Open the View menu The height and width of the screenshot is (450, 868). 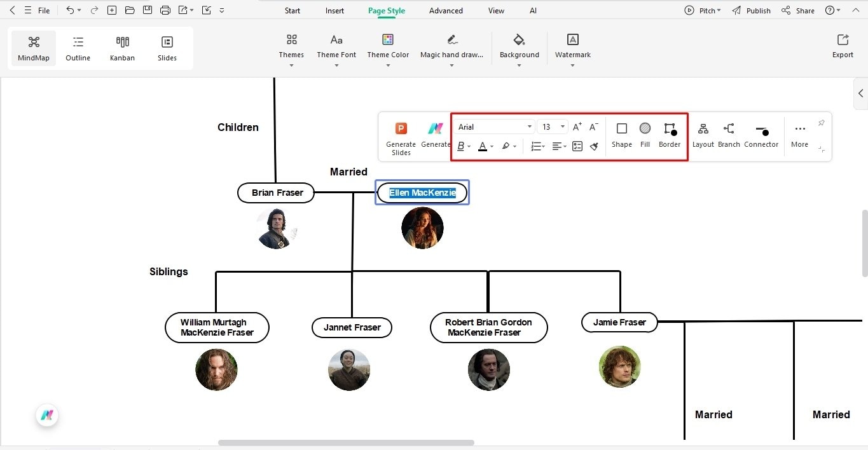pyautogui.click(x=495, y=10)
